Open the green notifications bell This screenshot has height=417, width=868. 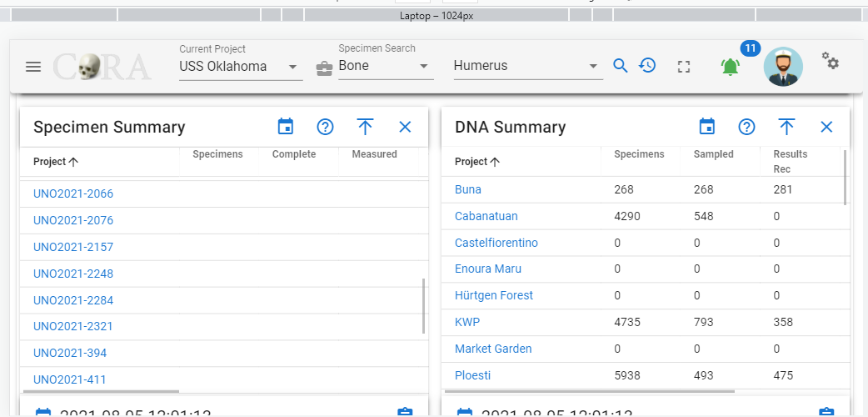point(731,67)
